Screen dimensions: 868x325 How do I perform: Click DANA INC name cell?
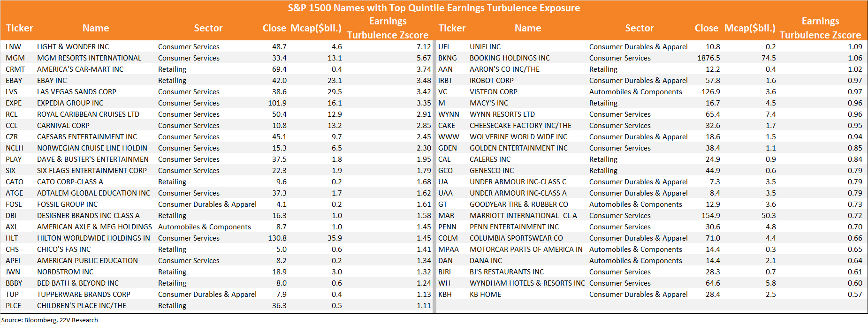486,261
